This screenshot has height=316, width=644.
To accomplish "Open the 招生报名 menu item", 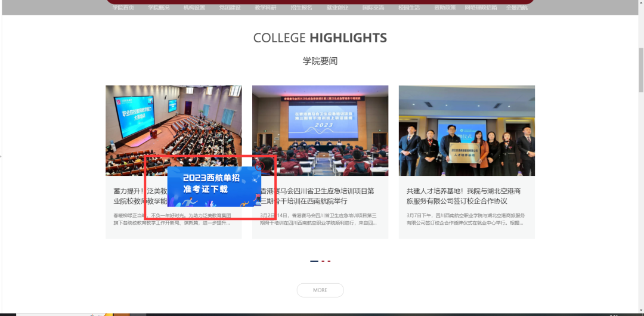I will pos(302,8).
